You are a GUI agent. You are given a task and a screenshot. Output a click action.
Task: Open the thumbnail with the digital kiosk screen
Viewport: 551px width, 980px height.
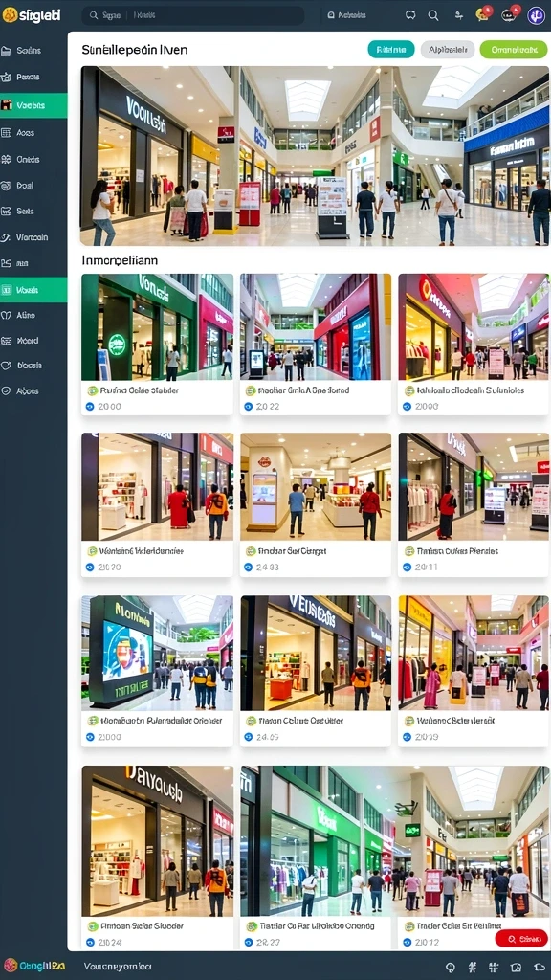click(157, 653)
